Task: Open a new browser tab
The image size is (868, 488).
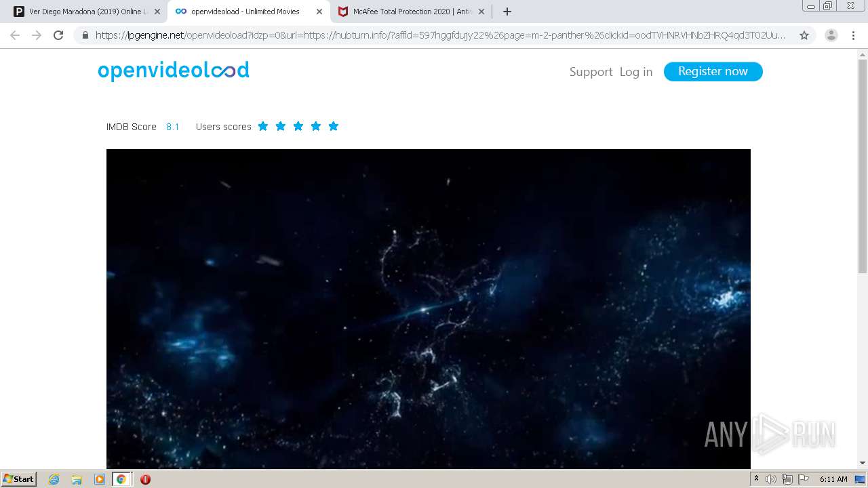Action: (x=507, y=12)
